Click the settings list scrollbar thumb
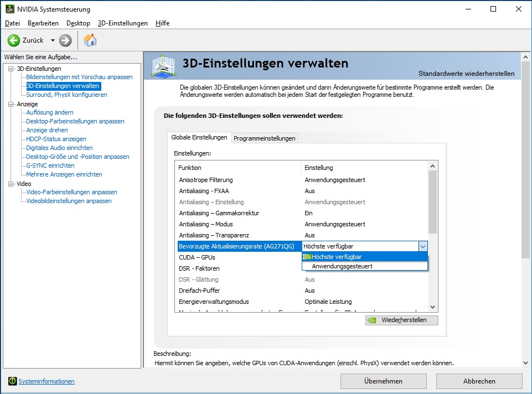This screenshot has width=532, height=394. (x=432, y=202)
